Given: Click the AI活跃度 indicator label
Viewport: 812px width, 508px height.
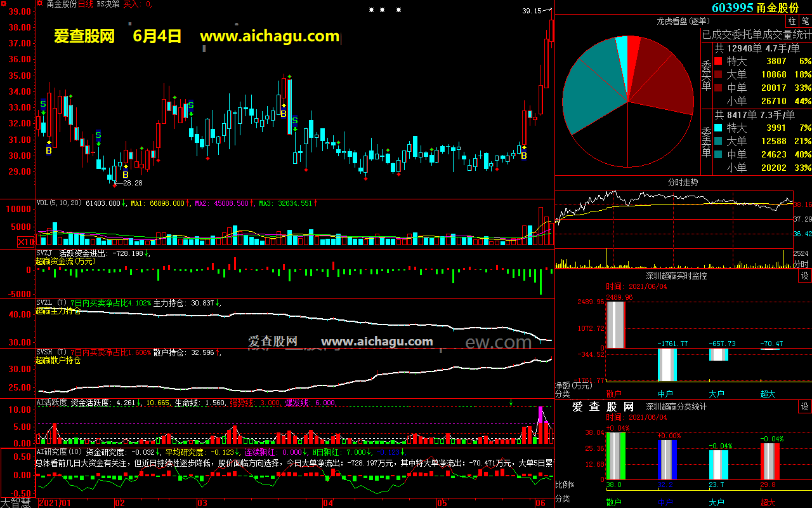Looking at the screenshot, I should point(51,403).
